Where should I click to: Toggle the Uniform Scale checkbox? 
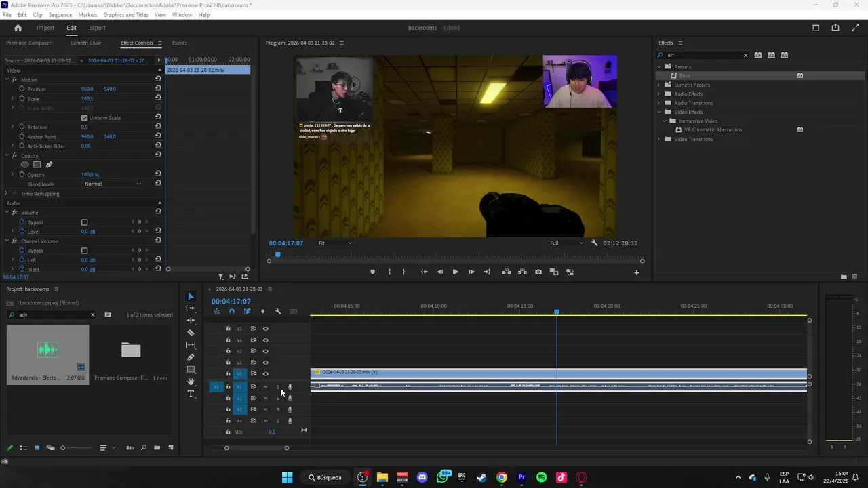(85, 118)
